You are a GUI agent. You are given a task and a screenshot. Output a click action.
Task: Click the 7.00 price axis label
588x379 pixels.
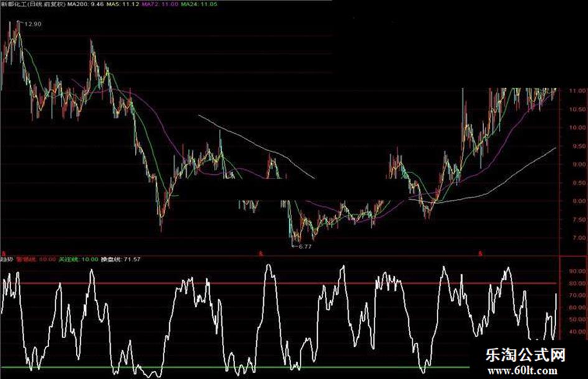tap(579, 238)
